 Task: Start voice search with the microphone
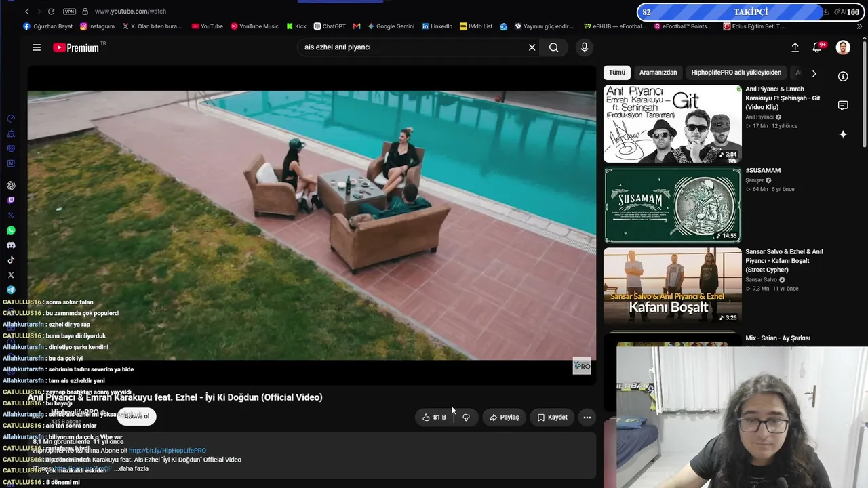(585, 47)
